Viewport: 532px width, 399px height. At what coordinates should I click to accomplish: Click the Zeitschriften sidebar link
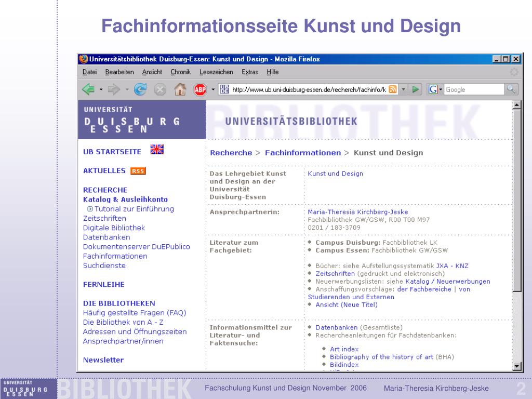(104, 219)
